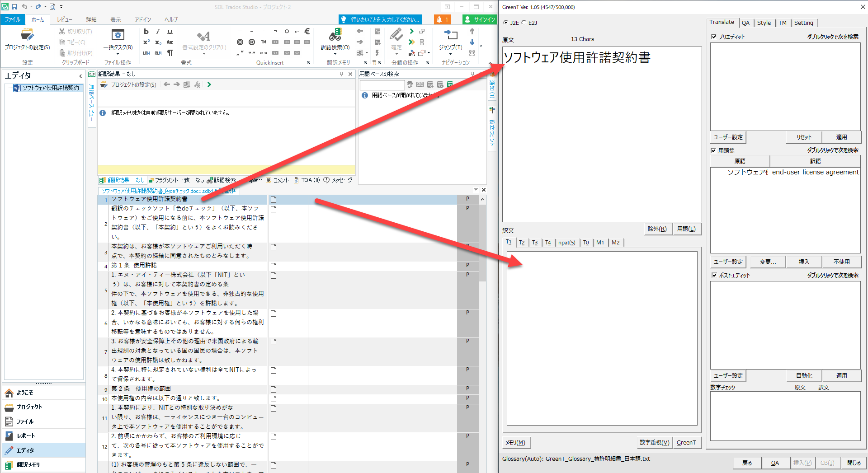This screenshot has width=868, height=473.
Task: Expand the 一括タスク dropdown
Action: (118, 54)
